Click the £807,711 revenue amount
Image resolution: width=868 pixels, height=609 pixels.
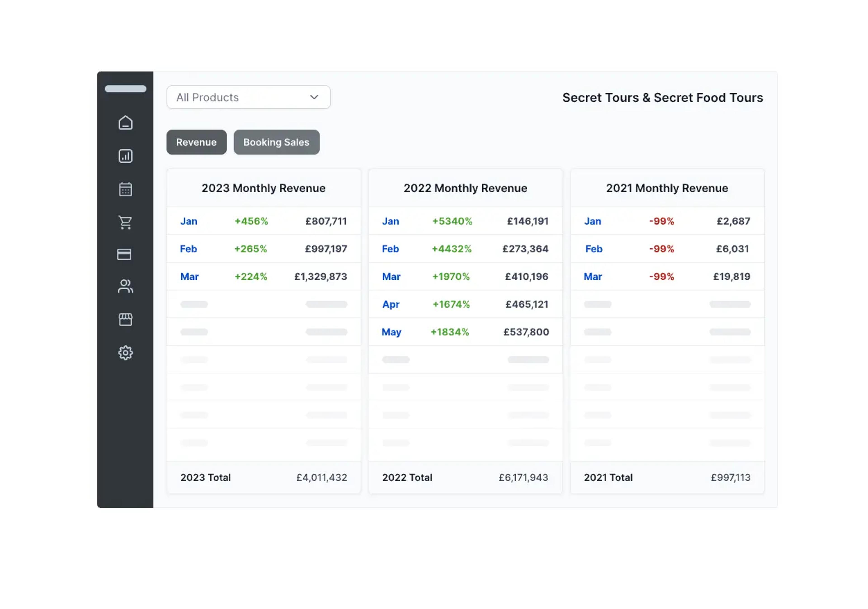pyautogui.click(x=326, y=221)
